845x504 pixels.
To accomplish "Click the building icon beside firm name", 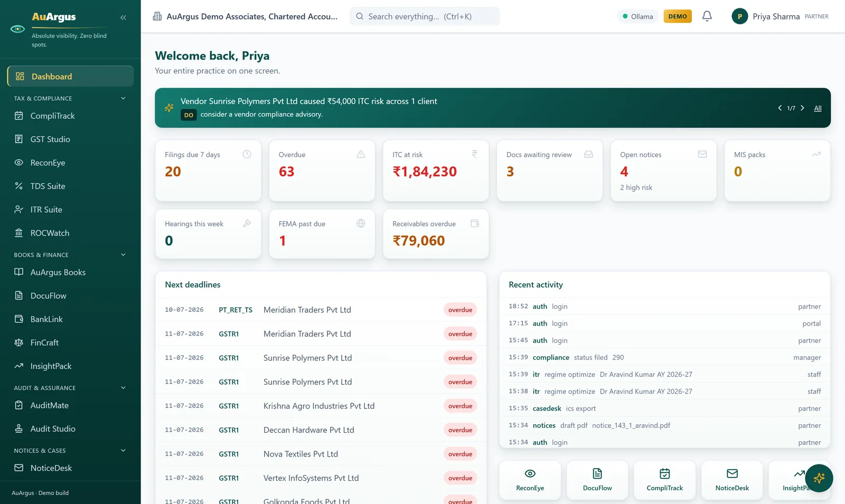I will pyautogui.click(x=157, y=16).
